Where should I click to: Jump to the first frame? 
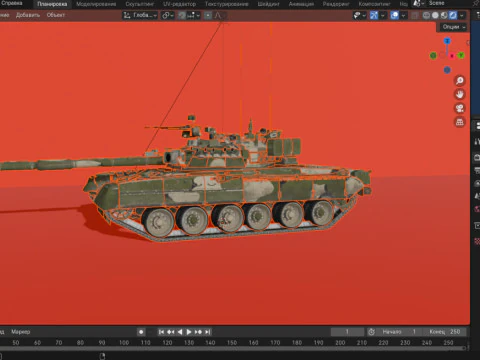tap(161, 332)
